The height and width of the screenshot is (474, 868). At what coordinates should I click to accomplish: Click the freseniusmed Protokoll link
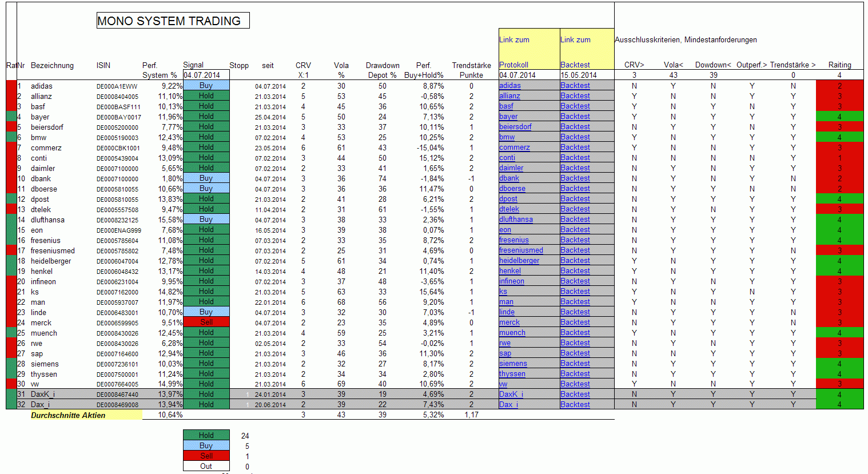521,250
